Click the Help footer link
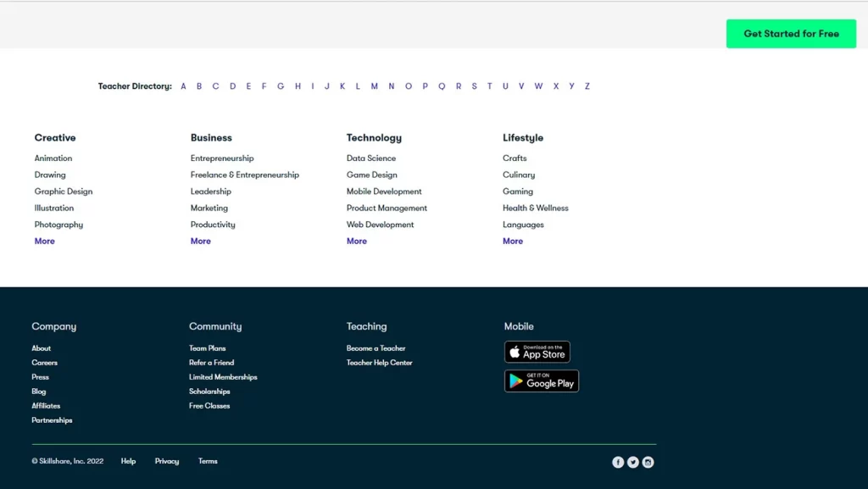The image size is (868, 489). (129, 461)
